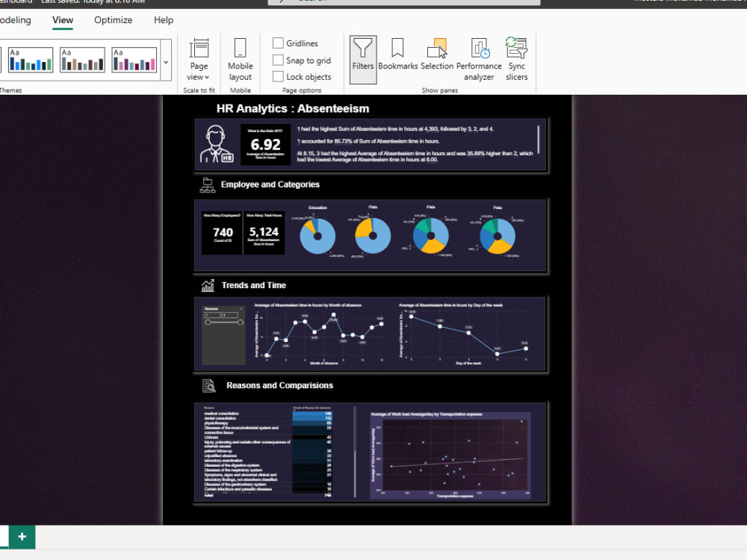Click the Seasons slicer minimum value box

coord(212,315)
